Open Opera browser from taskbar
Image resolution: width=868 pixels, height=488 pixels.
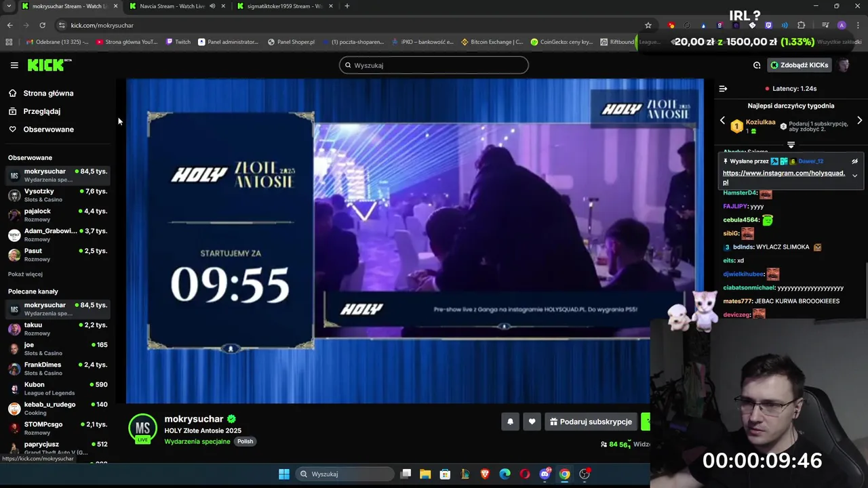pos(525,474)
